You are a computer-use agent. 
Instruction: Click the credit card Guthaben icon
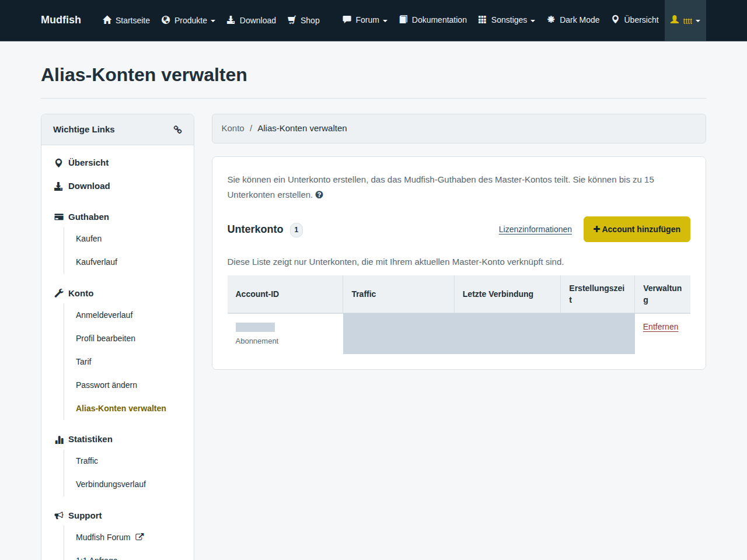tap(59, 217)
